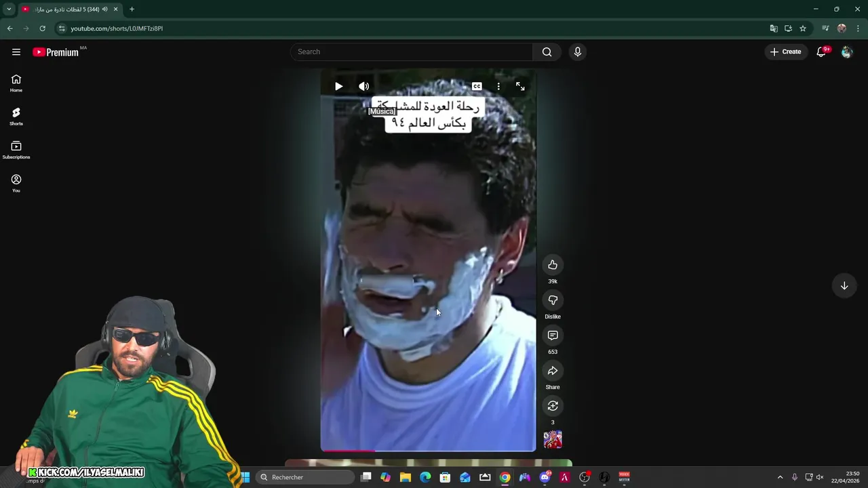Open the Short's three-dot options menu
Screen dimensions: 868x488
[x=498, y=86]
